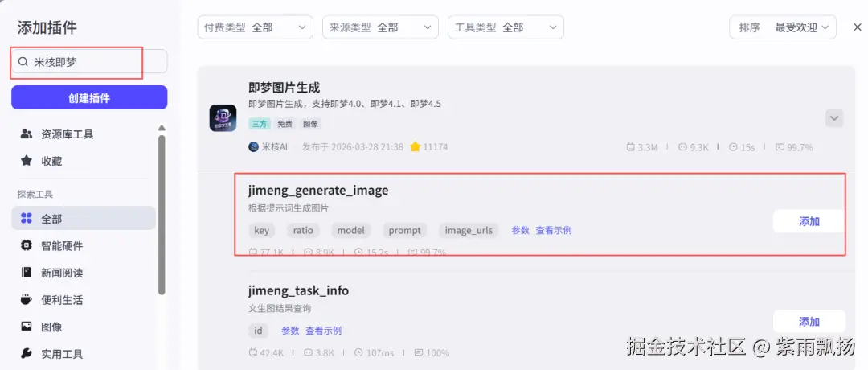This screenshot has width=868, height=370.
Task: Click the 米核AI author name
Action: click(x=275, y=146)
